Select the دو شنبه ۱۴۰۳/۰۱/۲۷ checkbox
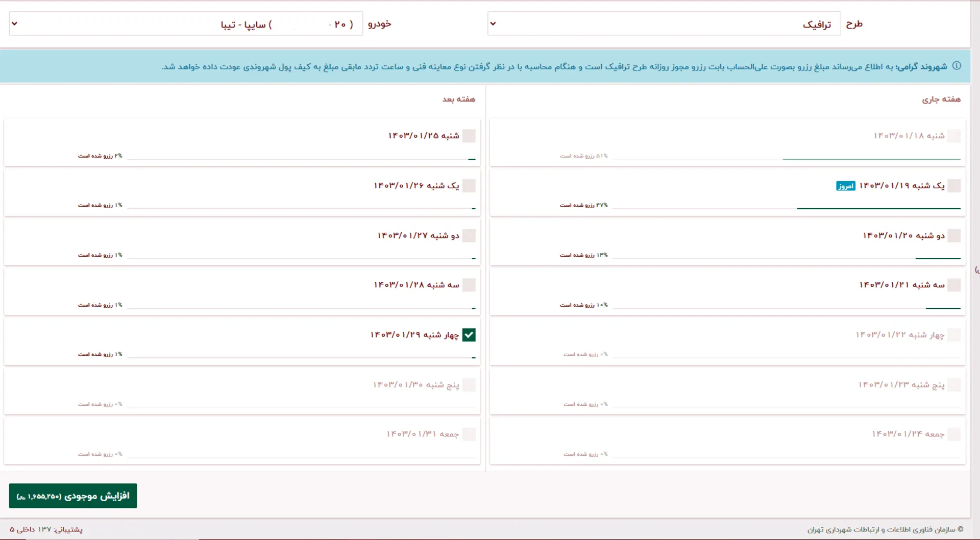Screen dimensions: 980x540 tap(469, 235)
